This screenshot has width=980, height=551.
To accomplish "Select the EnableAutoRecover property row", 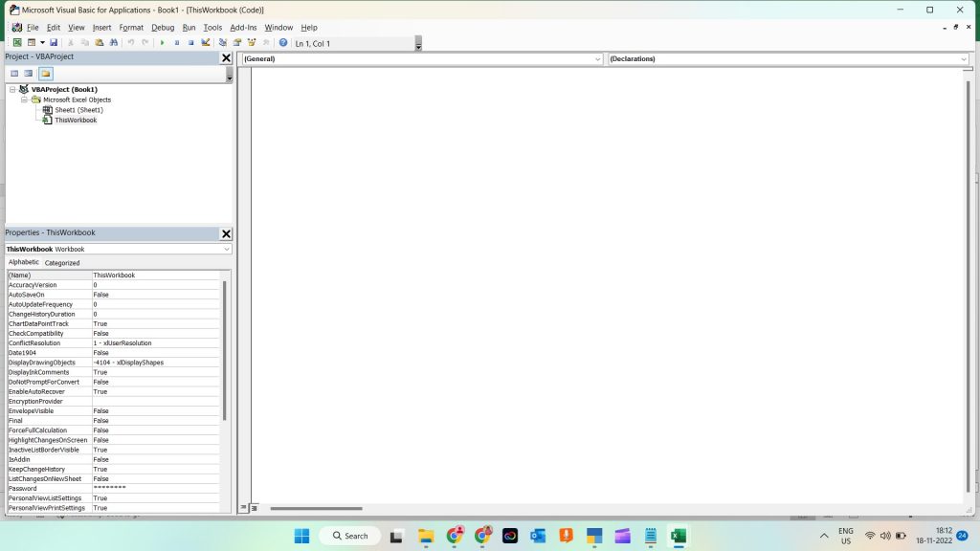I will tap(113, 391).
